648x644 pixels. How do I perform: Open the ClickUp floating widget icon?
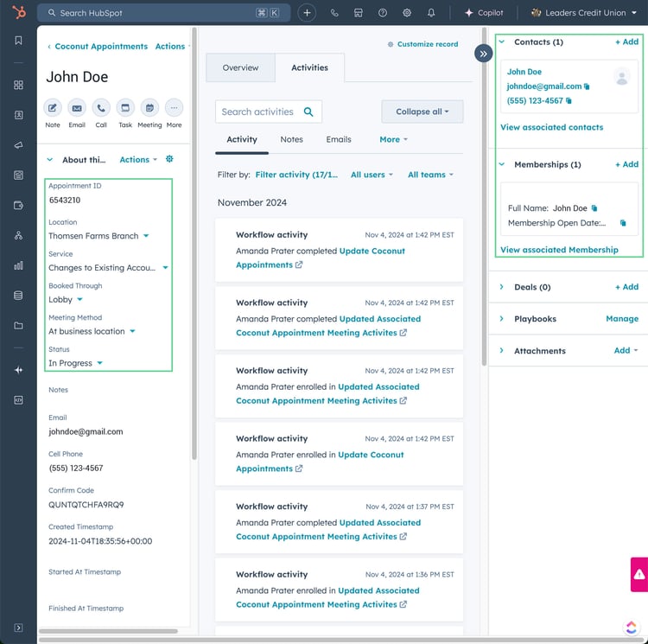tap(632, 628)
